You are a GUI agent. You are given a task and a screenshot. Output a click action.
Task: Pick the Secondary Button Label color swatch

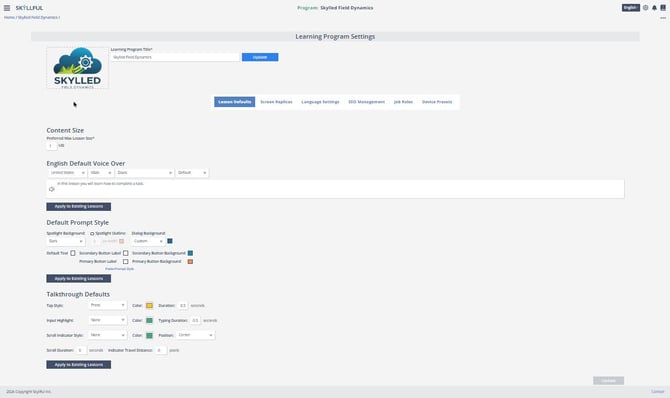tap(126, 253)
